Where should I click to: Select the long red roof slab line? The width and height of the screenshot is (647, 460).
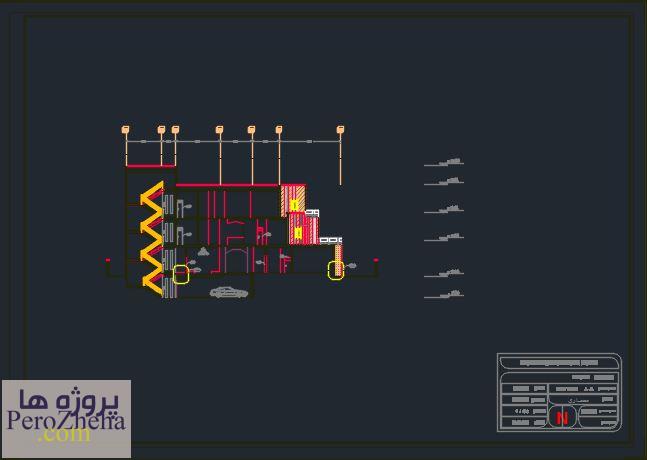(227, 185)
